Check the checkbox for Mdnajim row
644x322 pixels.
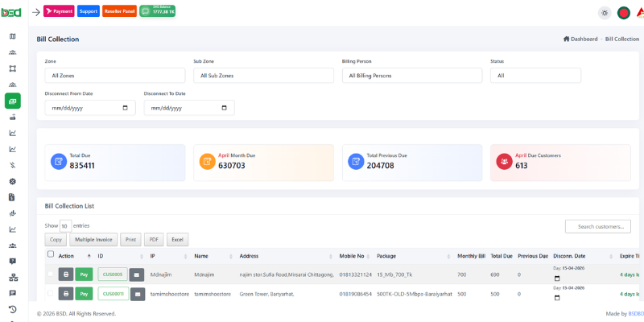pyautogui.click(x=52, y=275)
